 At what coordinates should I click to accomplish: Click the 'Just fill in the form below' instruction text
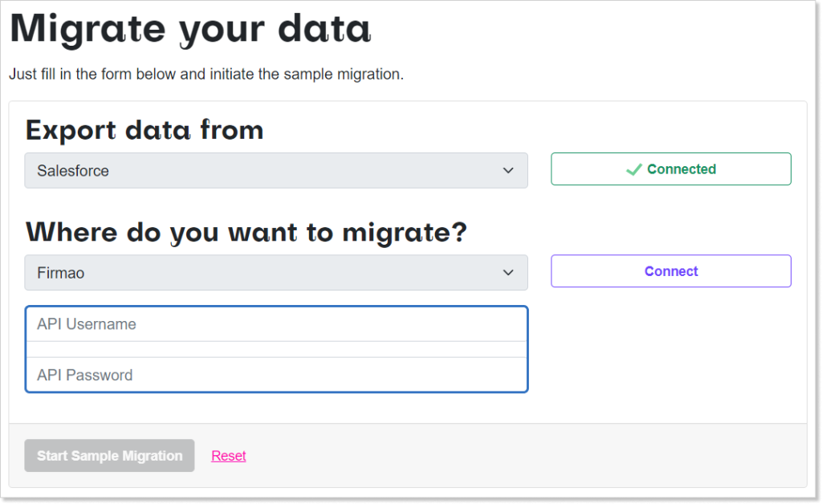[206, 75]
